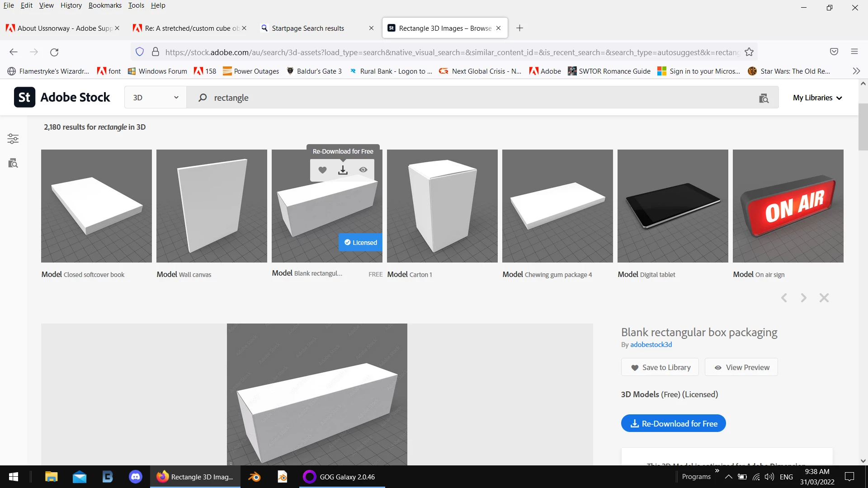868x488 pixels.
Task: Go to next asset with right chevron
Action: click(x=803, y=298)
